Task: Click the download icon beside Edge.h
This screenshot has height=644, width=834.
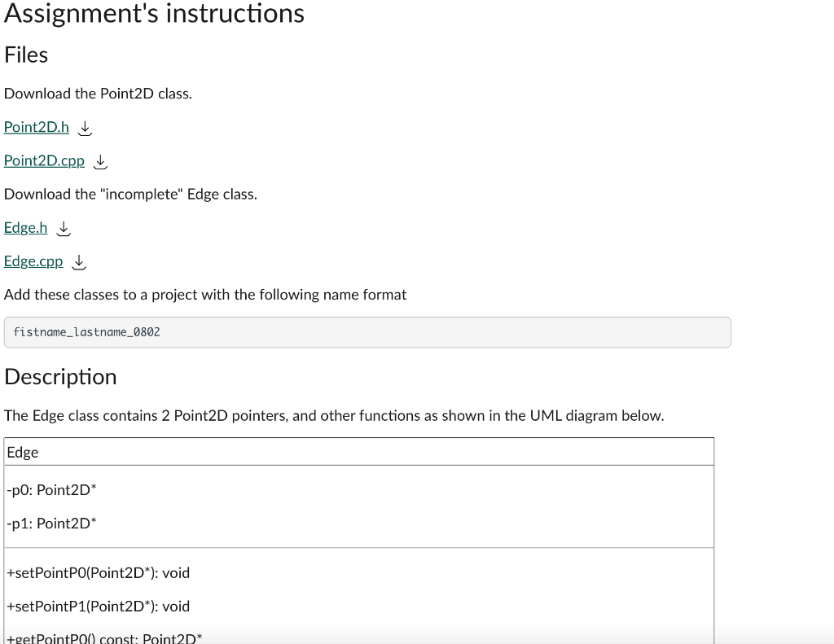Action: [x=63, y=229]
